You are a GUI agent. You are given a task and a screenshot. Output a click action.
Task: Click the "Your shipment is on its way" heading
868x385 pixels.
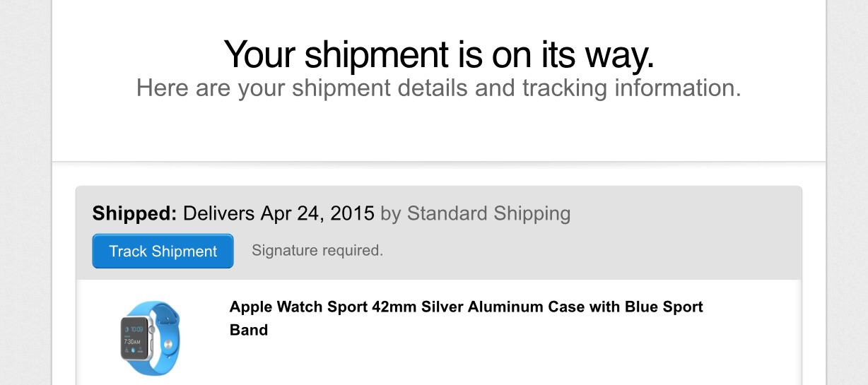tap(438, 54)
